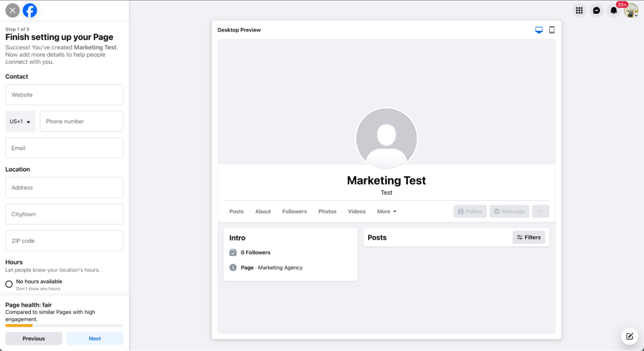Image resolution: width=644 pixels, height=351 pixels.
Task: Close the Page setup panel
Action: pyautogui.click(x=12, y=10)
